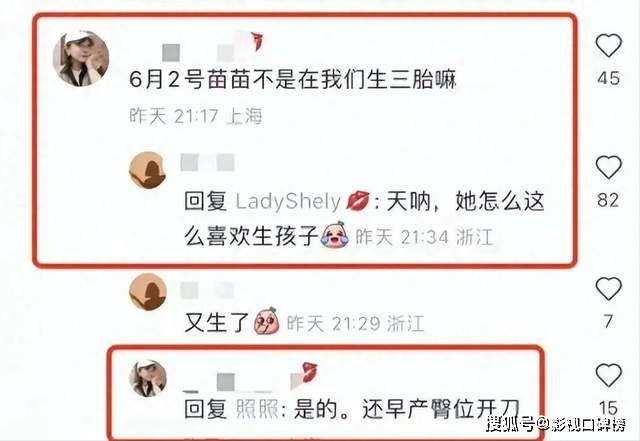Like the '又生了' comment heart
Image resolution: width=640 pixels, height=441 pixels.
pos(608,289)
